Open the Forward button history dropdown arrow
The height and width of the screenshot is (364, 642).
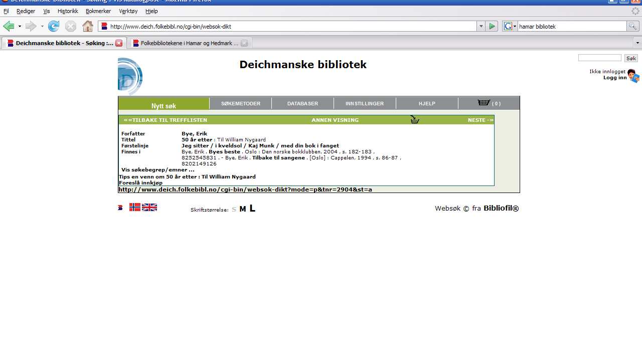click(42, 26)
